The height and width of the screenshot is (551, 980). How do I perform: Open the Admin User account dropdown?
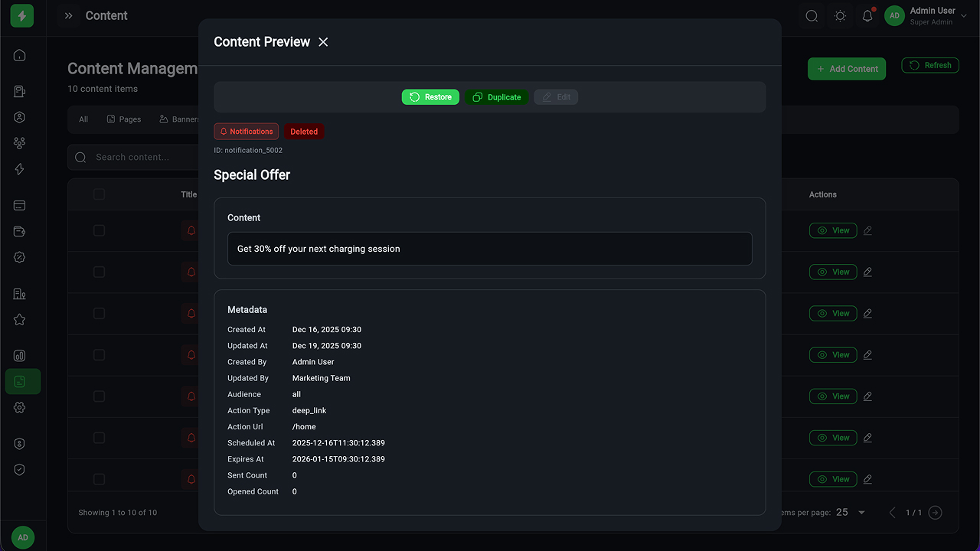[925, 16]
